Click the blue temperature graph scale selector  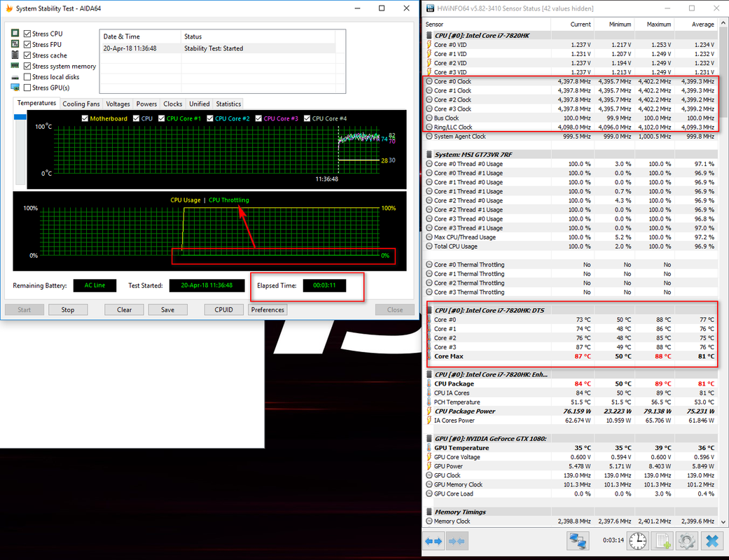point(20,117)
